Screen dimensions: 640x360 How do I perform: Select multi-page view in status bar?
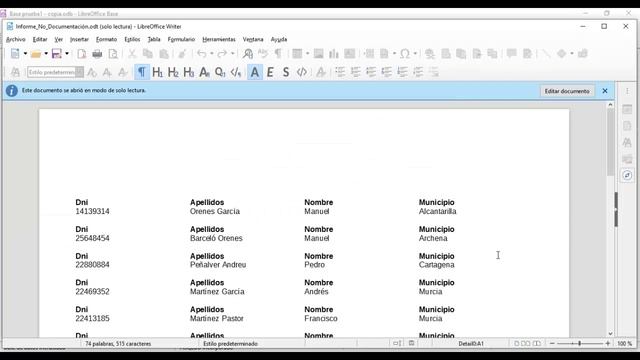[526, 344]
